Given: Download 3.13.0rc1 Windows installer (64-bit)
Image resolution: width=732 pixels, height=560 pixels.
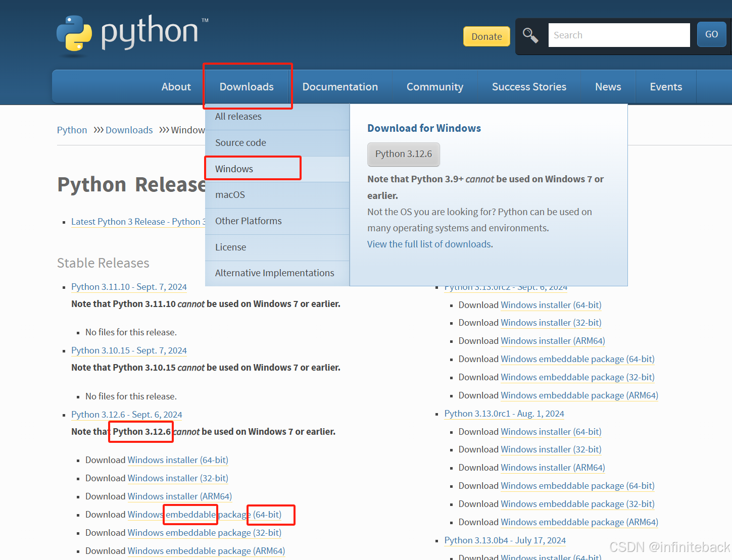Looking at the screenshot, I should 551,432.
